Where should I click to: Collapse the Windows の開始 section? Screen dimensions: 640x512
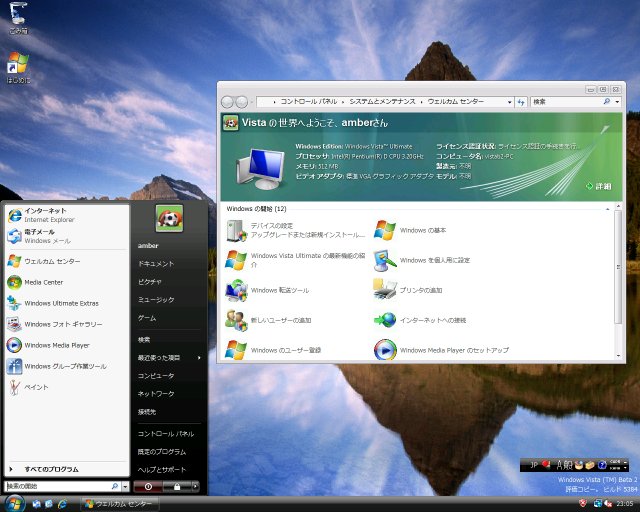click(x=607, y=209)
